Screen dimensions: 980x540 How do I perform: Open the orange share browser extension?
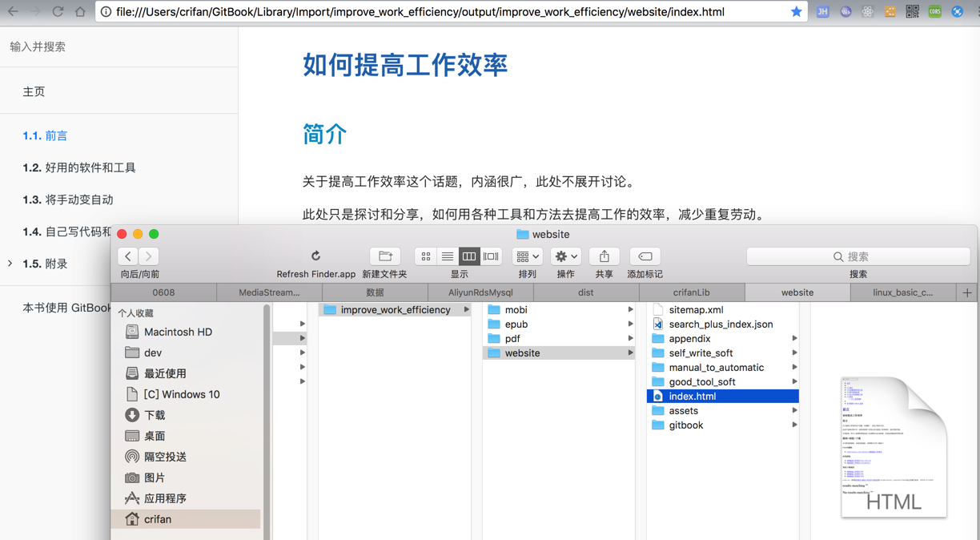(x=890, y=11)
